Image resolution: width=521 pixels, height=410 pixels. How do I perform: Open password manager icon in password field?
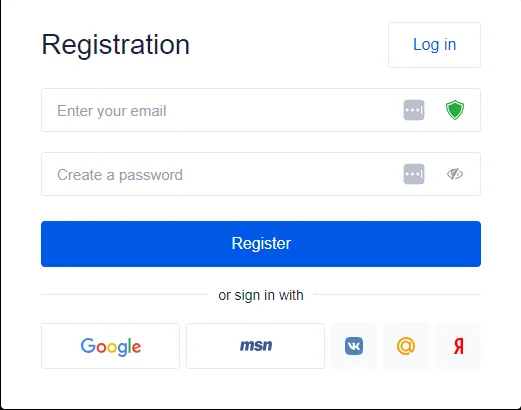pyautogui.click(x=414, y=174)
